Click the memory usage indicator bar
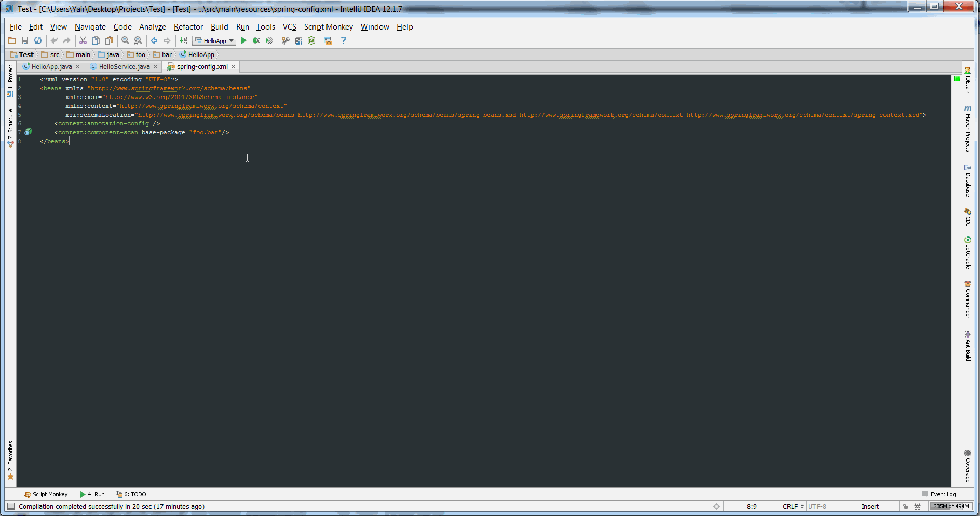Image resolution: width=980 pixels, height=516 pixels. (x=950, y=507)
